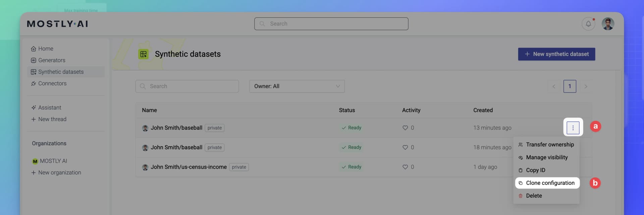Start a New thread in Assistant
Viewport: 644px width, 215px height.
tap(52, 119)
